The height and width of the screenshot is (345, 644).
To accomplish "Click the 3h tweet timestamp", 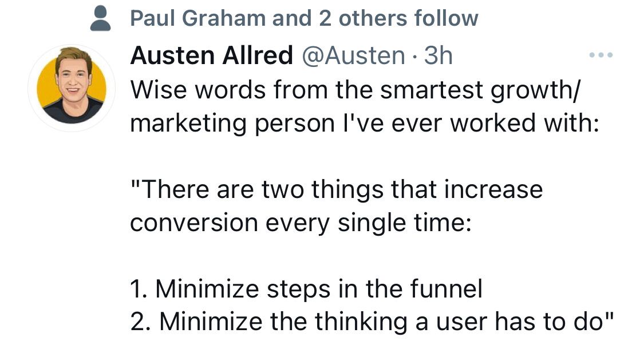I will point(438,55).
